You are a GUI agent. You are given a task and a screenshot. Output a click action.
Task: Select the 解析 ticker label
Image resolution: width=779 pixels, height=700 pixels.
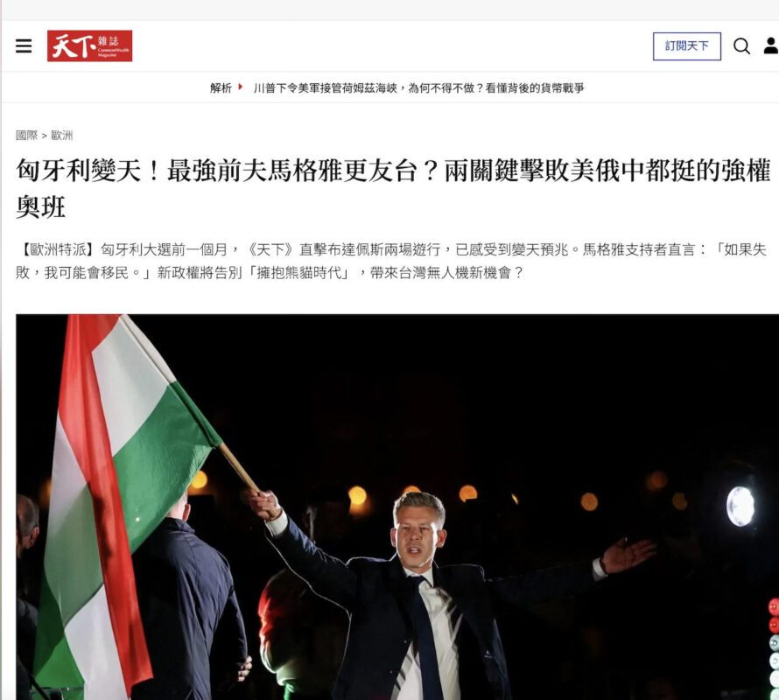pyautogui.click(x=221, y=87)
